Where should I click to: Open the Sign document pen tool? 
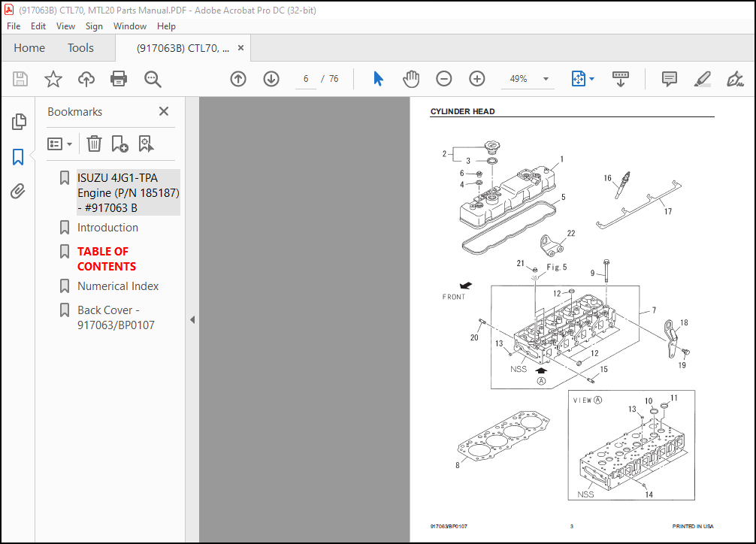coord(735,79)
